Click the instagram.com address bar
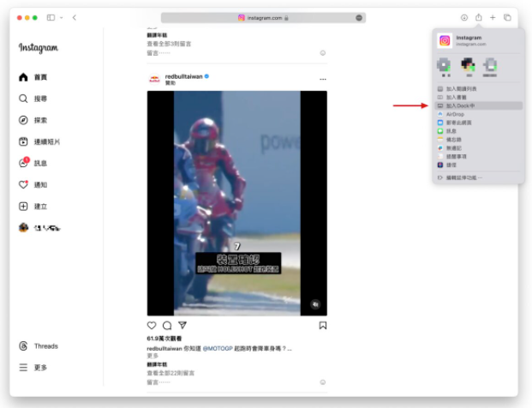Screen dimensions: 532x408 (x=263, y=17)
